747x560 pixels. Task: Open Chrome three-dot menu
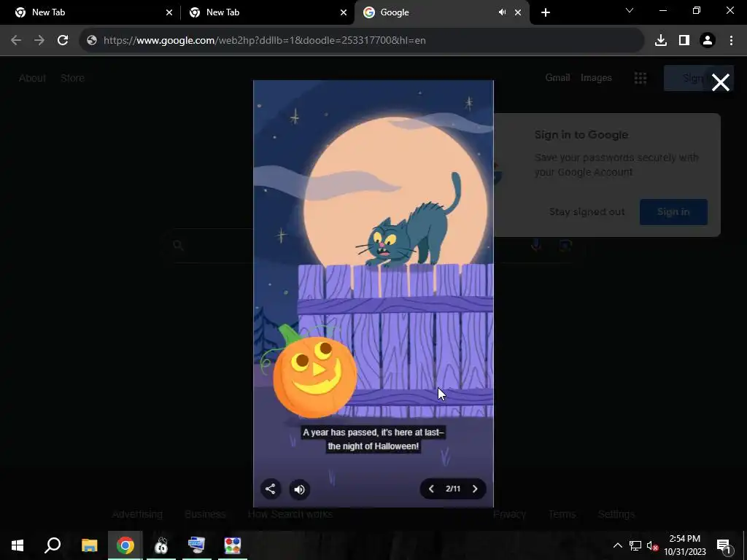[x=731, y=41]
